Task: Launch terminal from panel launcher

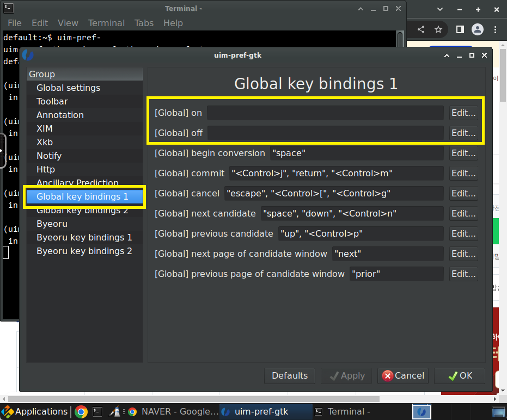Action: 97,412
